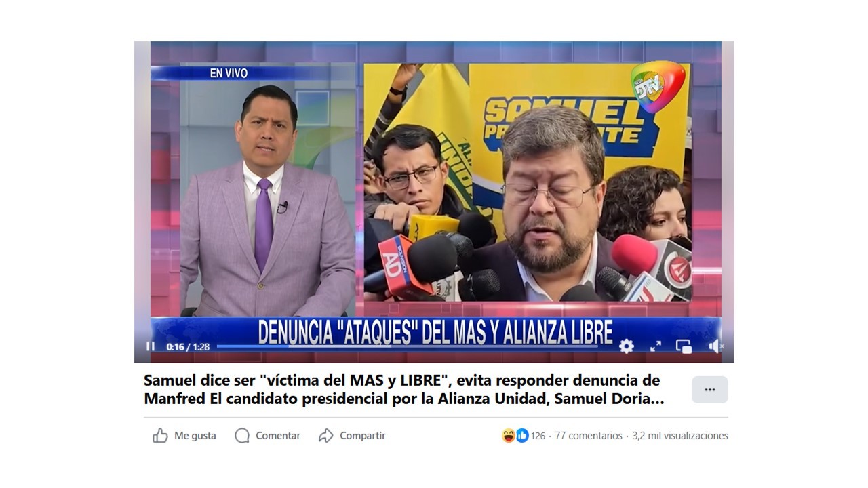The image size is (868, 488).
Task: Open the 77 comentarios link
Action: click(x=589, y=436)
